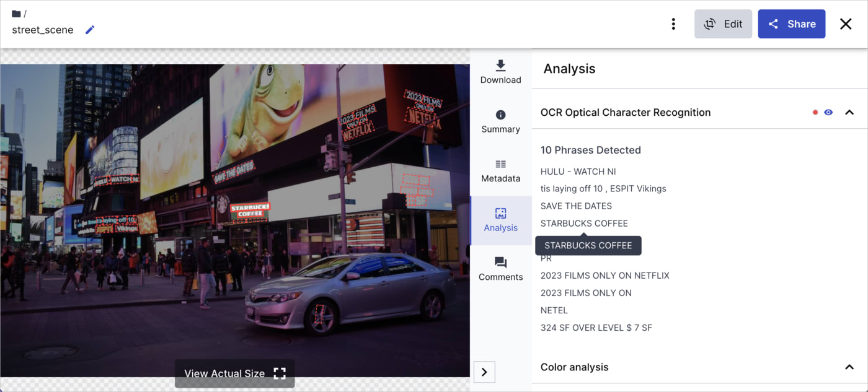
Task: Click the Analysis panel heading
Action: pyautogui.click(x=569, y=69)
